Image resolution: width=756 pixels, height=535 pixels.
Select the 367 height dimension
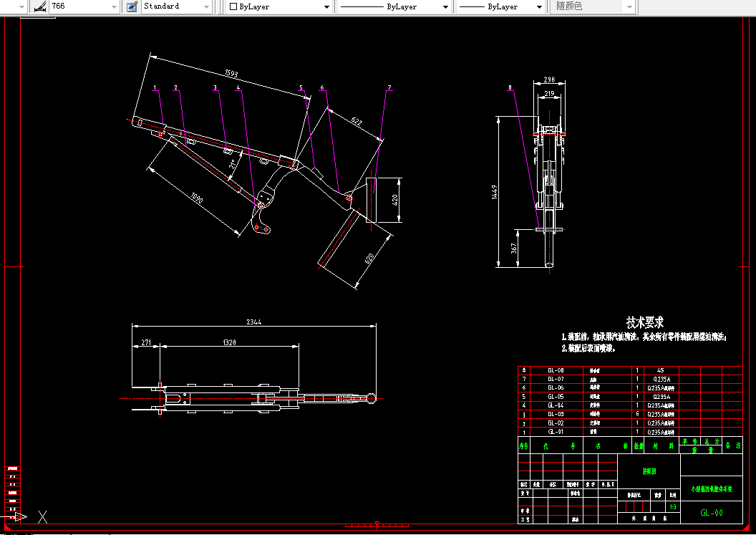click(x=514, y=248)
